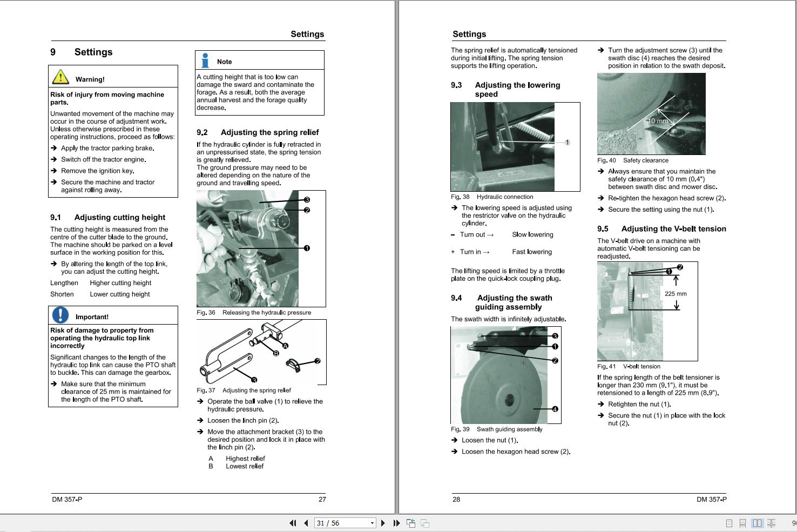Switch to single page layout
The image size is (797, 532).
[729, 523]
